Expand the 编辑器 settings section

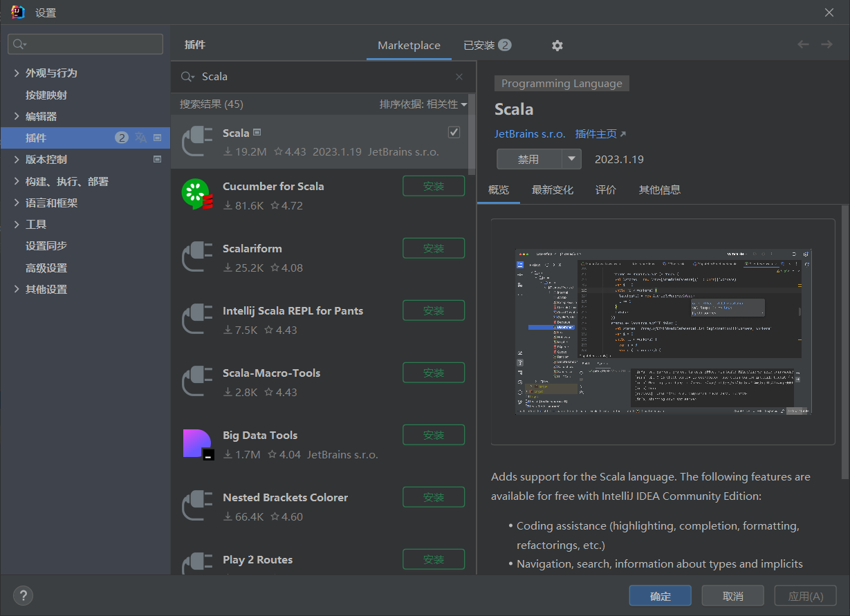[17, 116]
